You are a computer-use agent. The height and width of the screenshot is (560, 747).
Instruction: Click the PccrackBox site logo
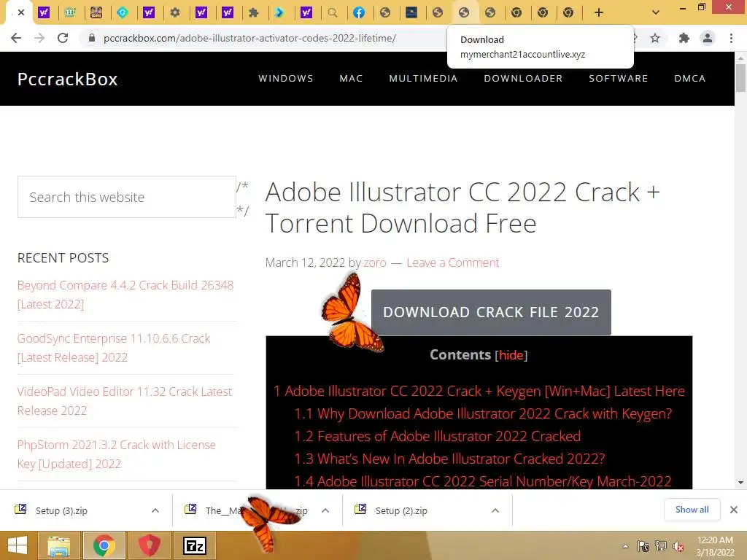click(x=68, y=79)
